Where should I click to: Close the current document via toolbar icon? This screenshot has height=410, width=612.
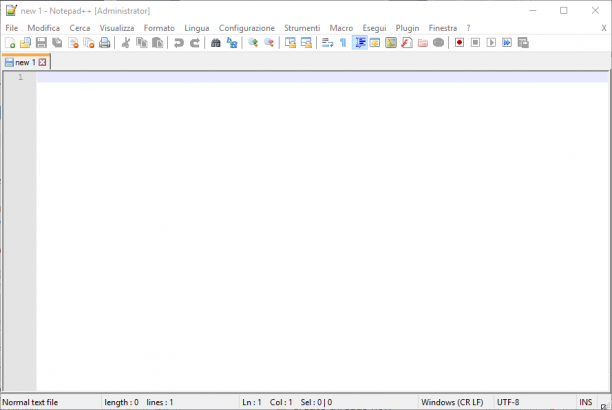tap(73, 43)
